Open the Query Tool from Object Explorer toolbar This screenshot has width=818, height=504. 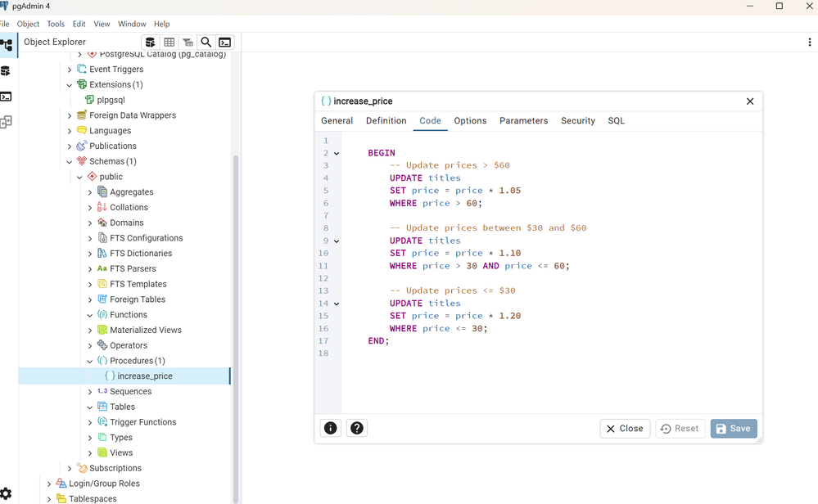pos(150,43)
